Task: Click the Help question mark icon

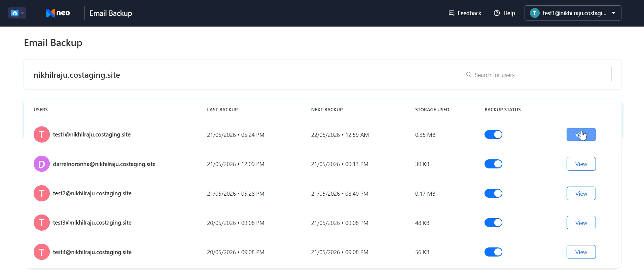Action: point(497,13)
